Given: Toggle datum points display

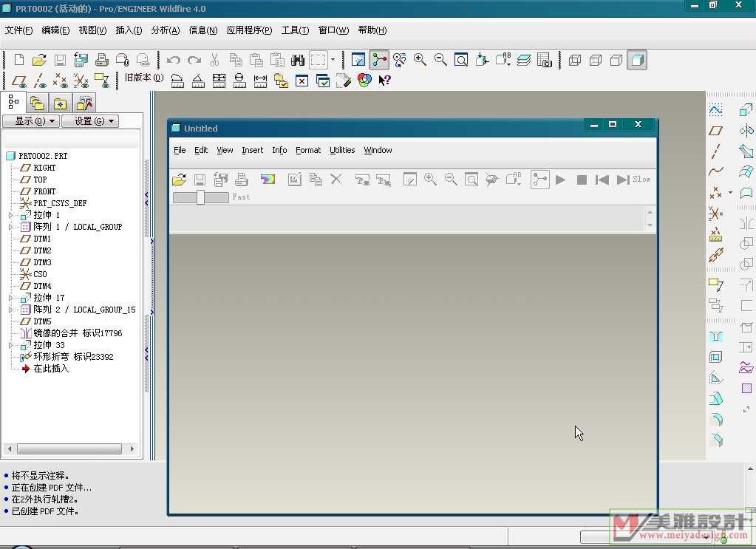Looking at the screenshot, I should click(x=61, y=81).
